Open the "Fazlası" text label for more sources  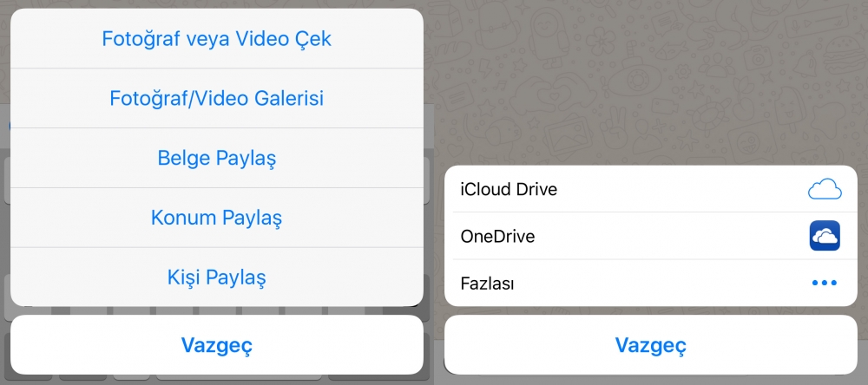click(487, 283)
